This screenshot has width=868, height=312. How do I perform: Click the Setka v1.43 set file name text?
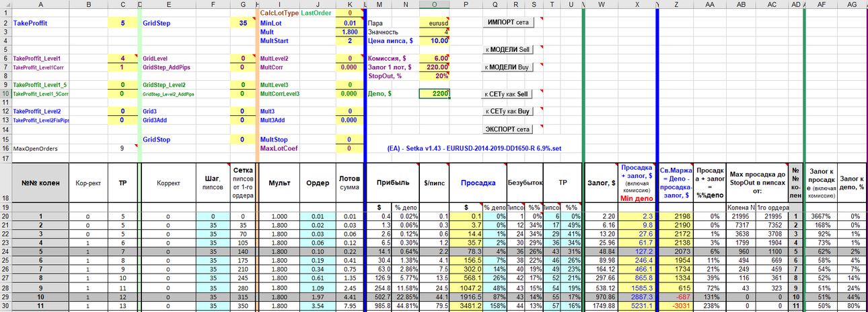click(475, 148)
